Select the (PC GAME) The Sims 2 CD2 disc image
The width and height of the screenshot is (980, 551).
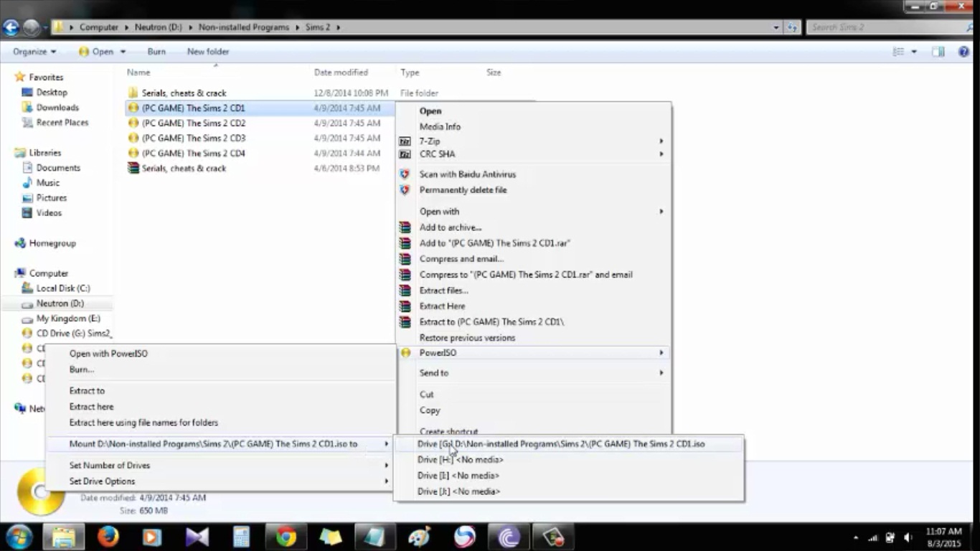[193, 123]
